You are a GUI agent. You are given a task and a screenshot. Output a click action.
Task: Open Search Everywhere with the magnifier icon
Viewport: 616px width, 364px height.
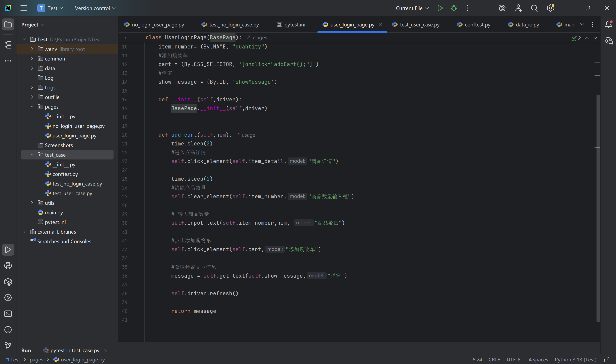point(534,8)
